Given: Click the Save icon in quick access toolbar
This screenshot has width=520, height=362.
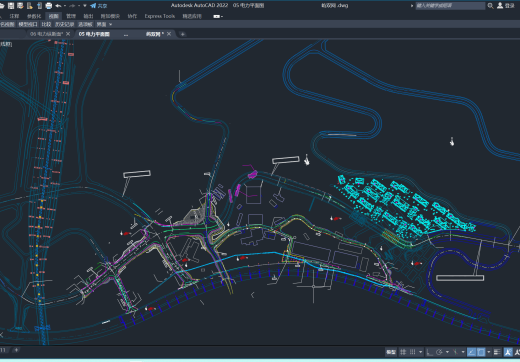Looking at the screenshot, I should click(11, 6).
